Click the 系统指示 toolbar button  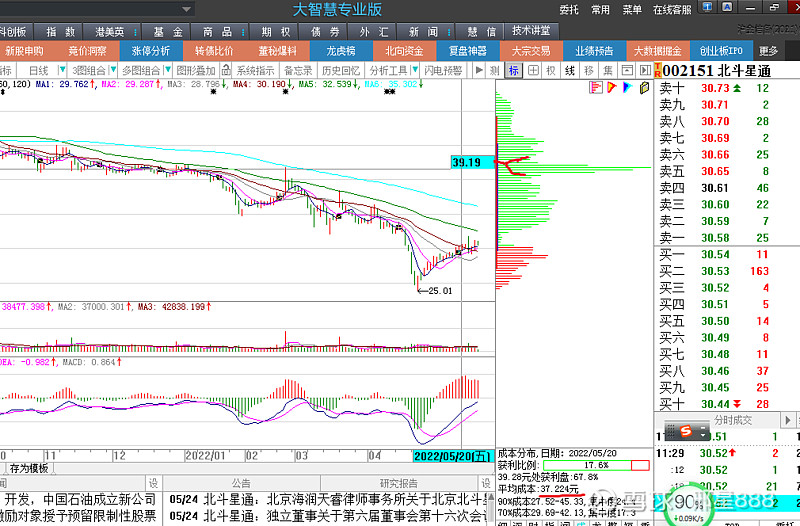(x=256, y=70)
